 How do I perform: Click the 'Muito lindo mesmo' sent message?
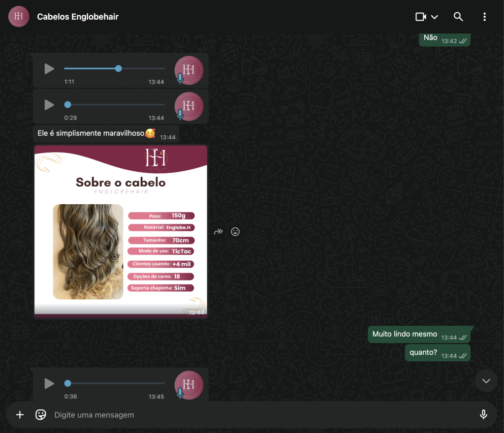pos(405,334)
